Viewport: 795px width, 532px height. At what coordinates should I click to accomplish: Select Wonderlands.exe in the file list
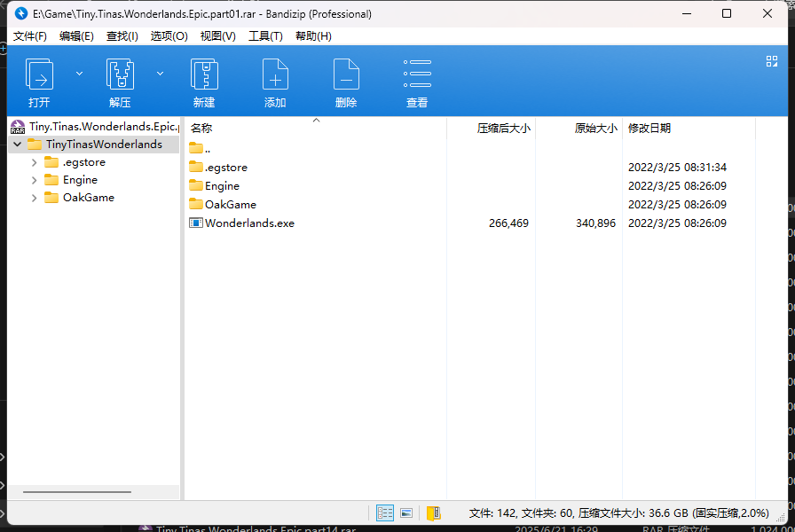[249, 223]
